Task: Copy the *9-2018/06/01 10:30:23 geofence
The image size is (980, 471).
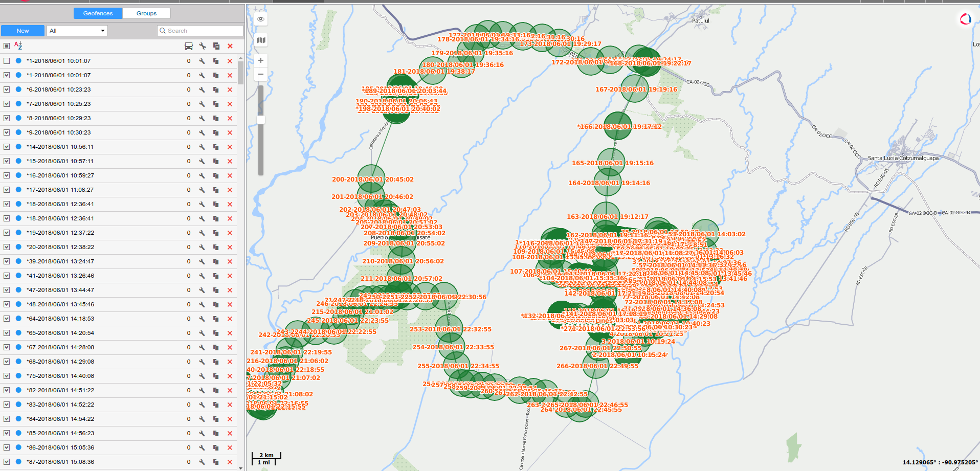Action: [216, 132]
